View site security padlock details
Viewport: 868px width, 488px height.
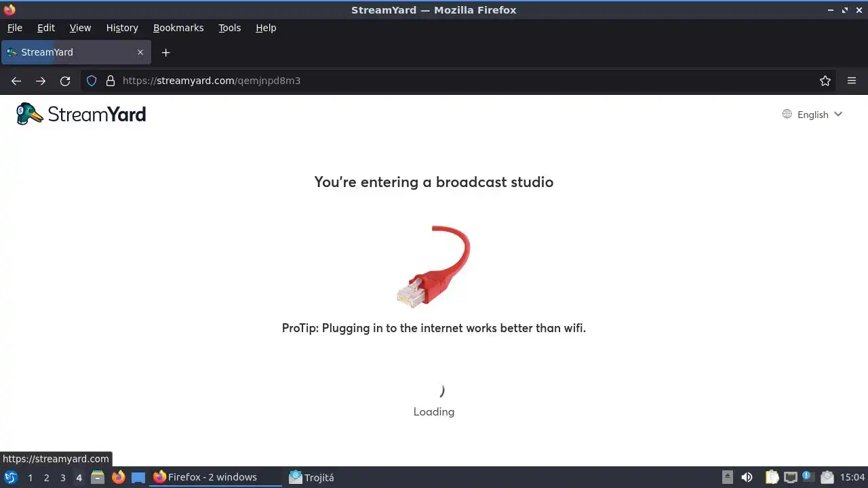[x=111, y=81]
